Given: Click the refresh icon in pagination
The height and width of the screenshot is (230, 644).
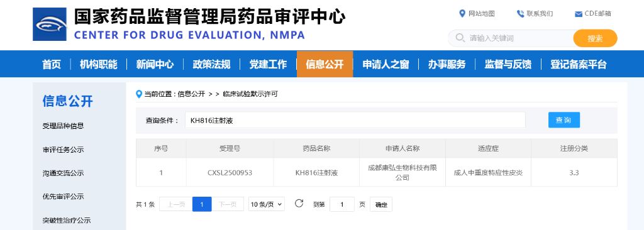Looking at the screenshot, I should (299, 204).
